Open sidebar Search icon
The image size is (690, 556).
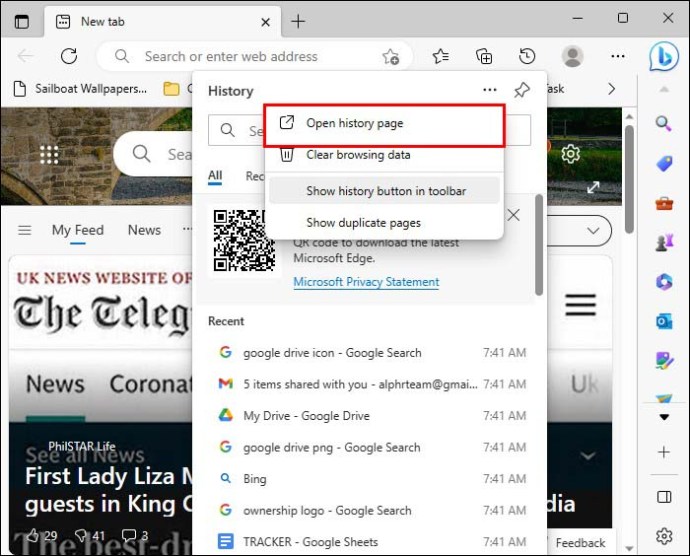point(664,123)
